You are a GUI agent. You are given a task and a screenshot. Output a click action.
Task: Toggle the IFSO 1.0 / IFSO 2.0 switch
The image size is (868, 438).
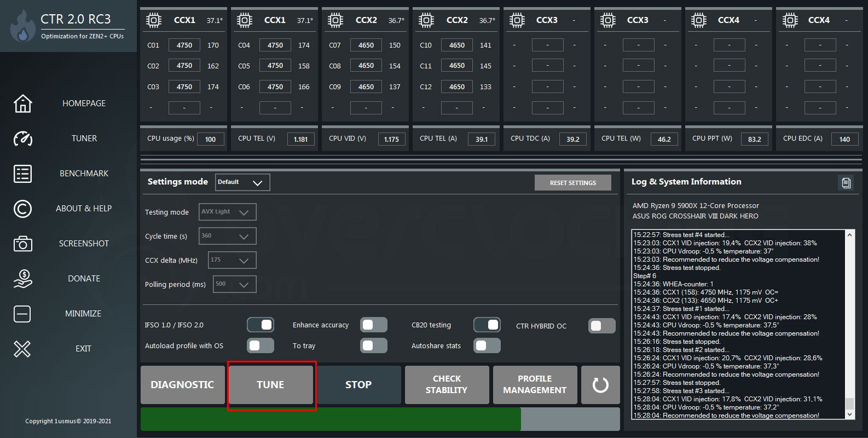261,325
